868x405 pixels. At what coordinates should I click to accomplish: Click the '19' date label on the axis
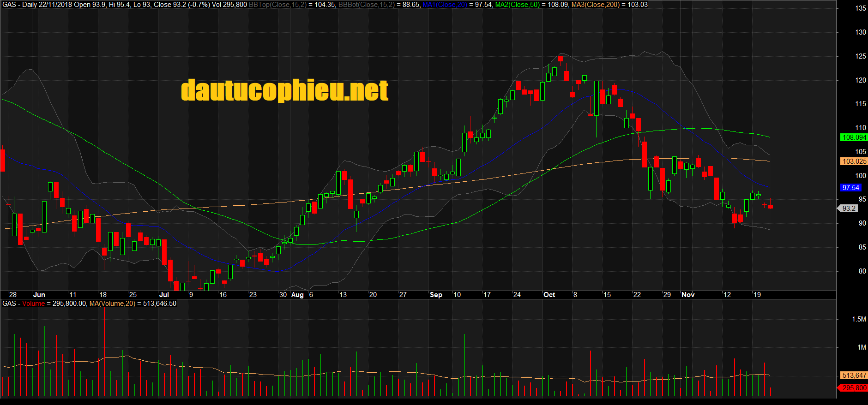tap(757, 295)
